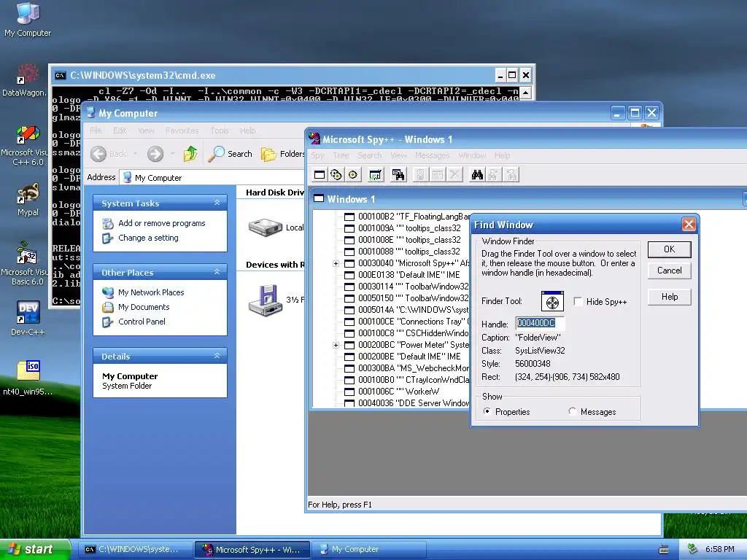Open the Window menu in Spy++
The image size is (747, 560).
(472, 155)
